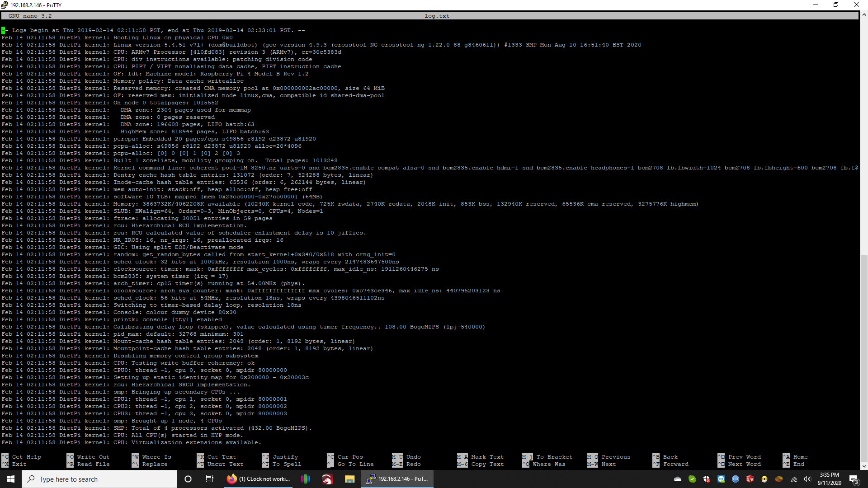Screen dimensions: 868x488
Task: Open the notification center with 3 alerts
Action: point(854,479)
